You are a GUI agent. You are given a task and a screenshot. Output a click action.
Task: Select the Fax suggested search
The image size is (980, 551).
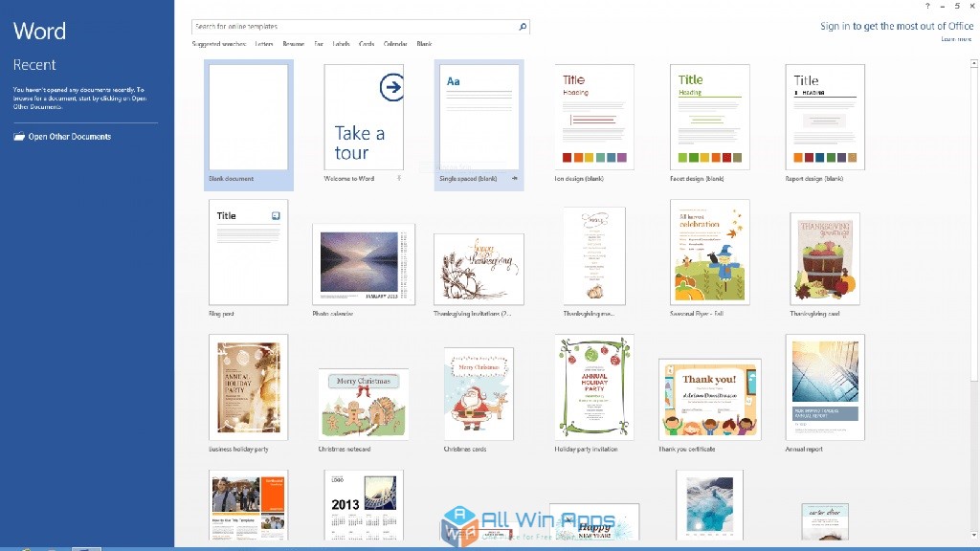[x=319, y=44]
